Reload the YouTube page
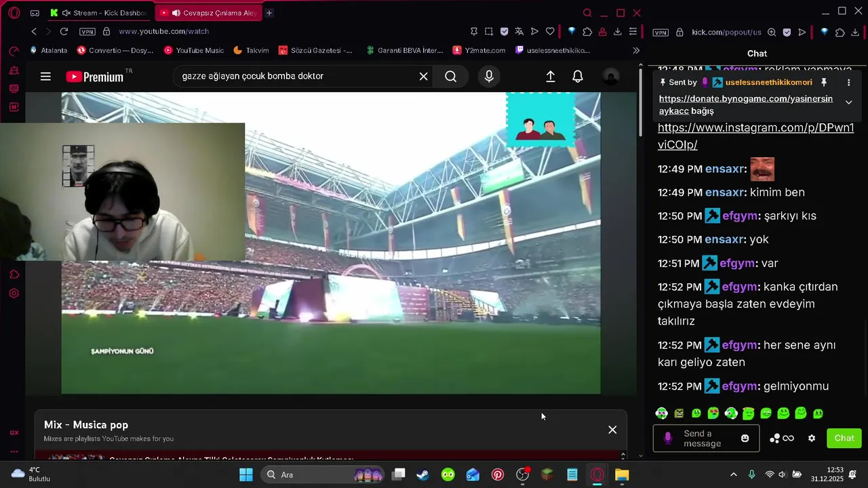Screen dimensions: 868x488 (64, 31)
